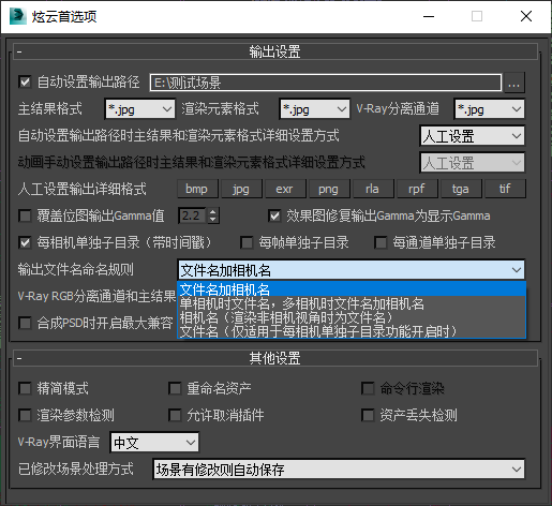Enable 覆盖位图输出Gamma值 checkbox

pos(25,215)
